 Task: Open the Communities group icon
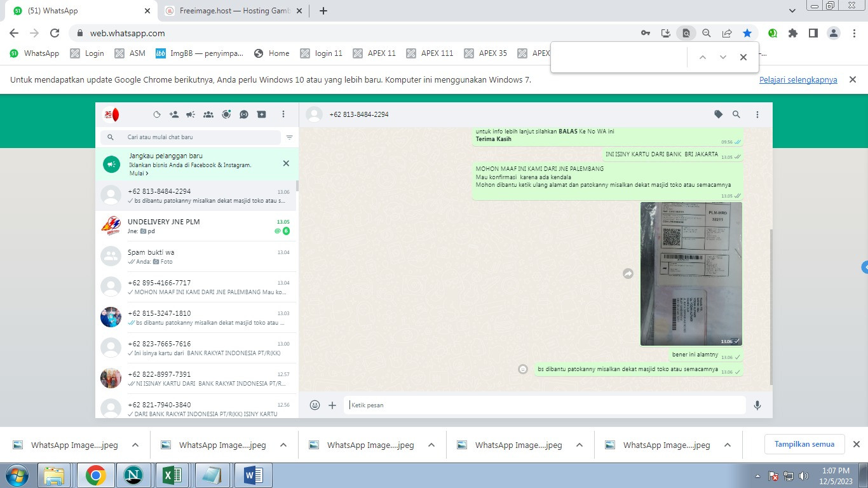pos(208,114)
